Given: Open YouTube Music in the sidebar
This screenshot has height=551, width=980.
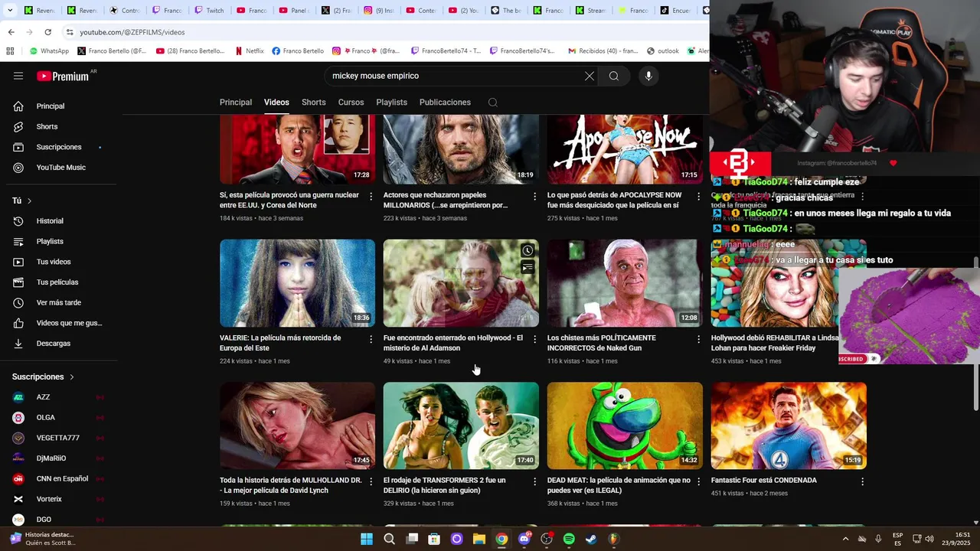Looking at the screenshot, I should (60, 168).
